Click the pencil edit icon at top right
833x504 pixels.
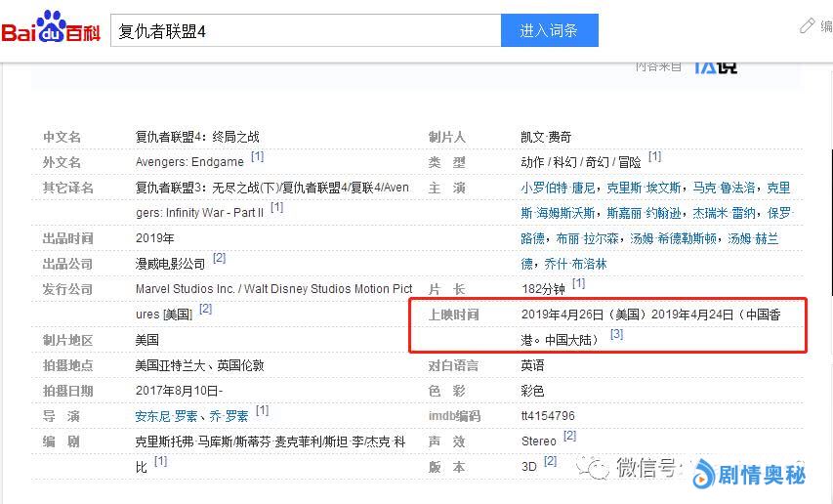(808, 26)
